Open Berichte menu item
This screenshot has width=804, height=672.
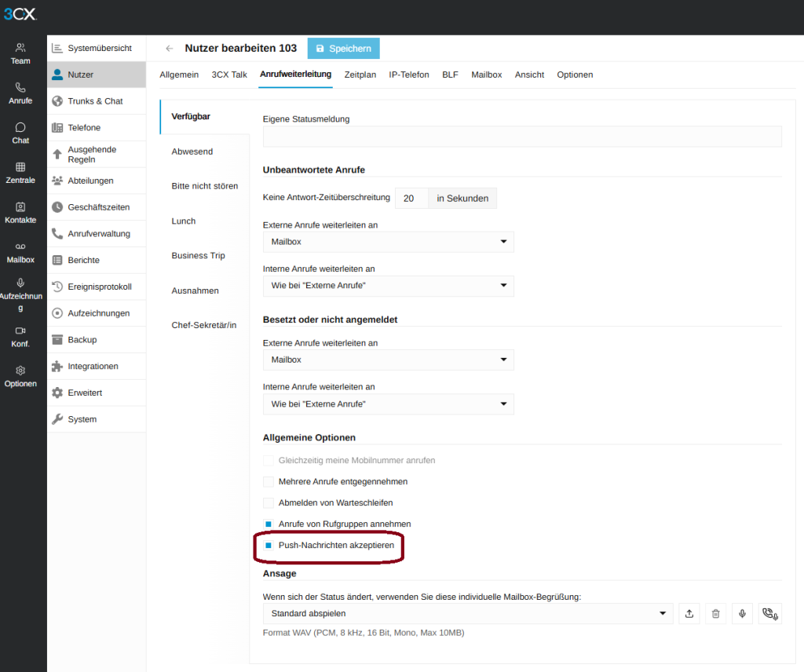tap(97, 261)
